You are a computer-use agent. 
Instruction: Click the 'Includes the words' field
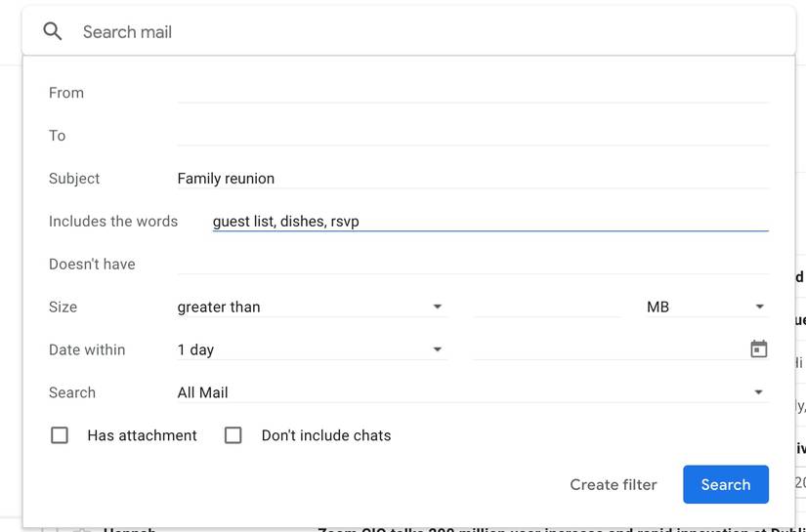point(489,222)
